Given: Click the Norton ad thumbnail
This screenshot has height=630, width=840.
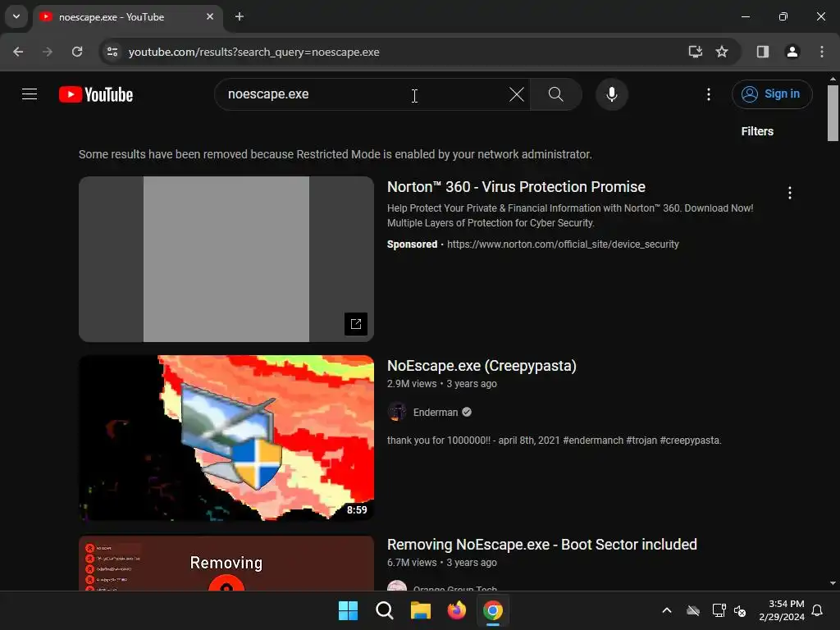Looking at the screenshot, I should pos(226,259).
